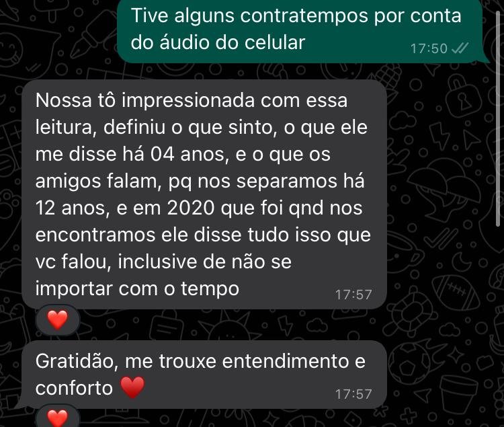Click the word 'conforto' in the last message

74,389
